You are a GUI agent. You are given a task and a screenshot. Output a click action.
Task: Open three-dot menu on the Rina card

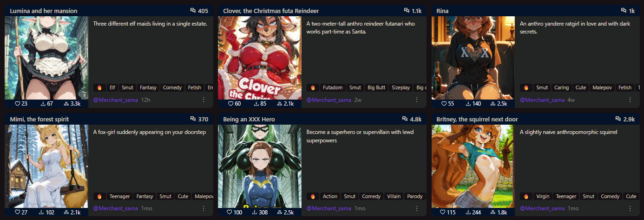click(630, 100)
